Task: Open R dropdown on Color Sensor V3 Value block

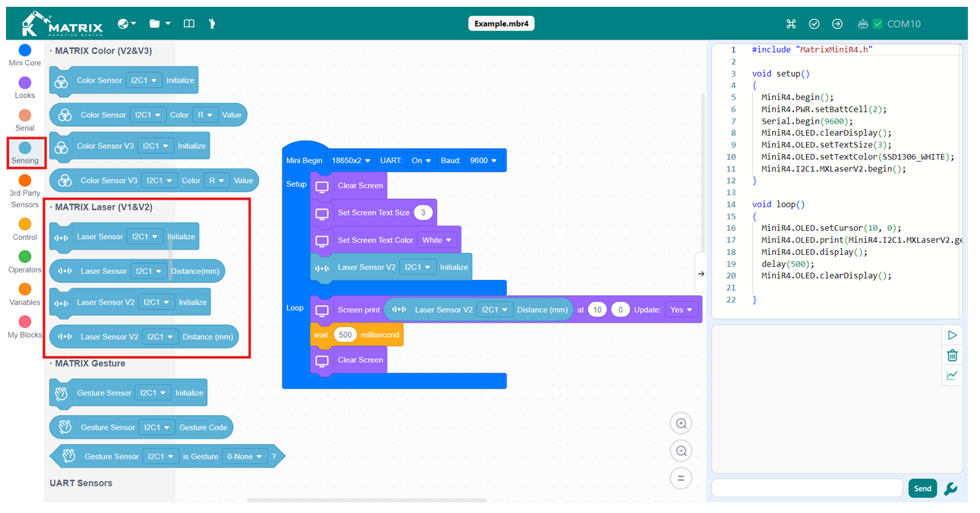Action: click(x=217, y=181)
